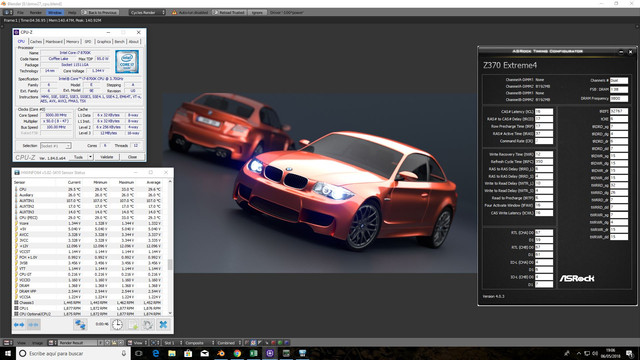Switch to the Caches tab in CPU-Z

coord(36,42)
